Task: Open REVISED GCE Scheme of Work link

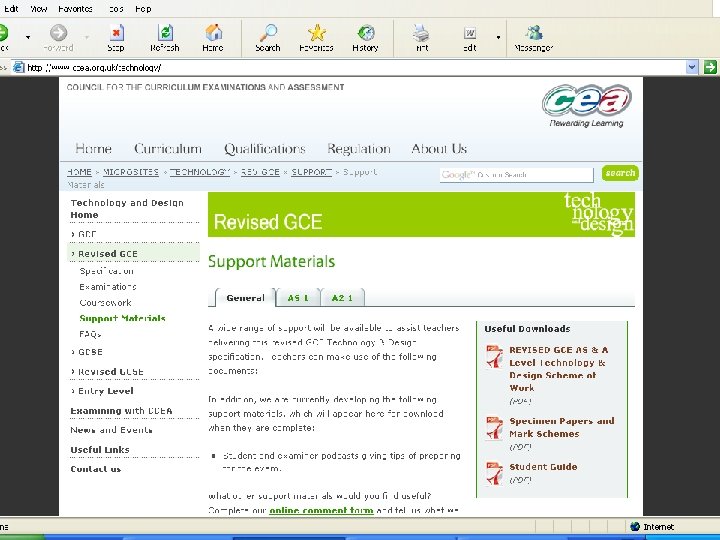Action: (x=558, y=369)
